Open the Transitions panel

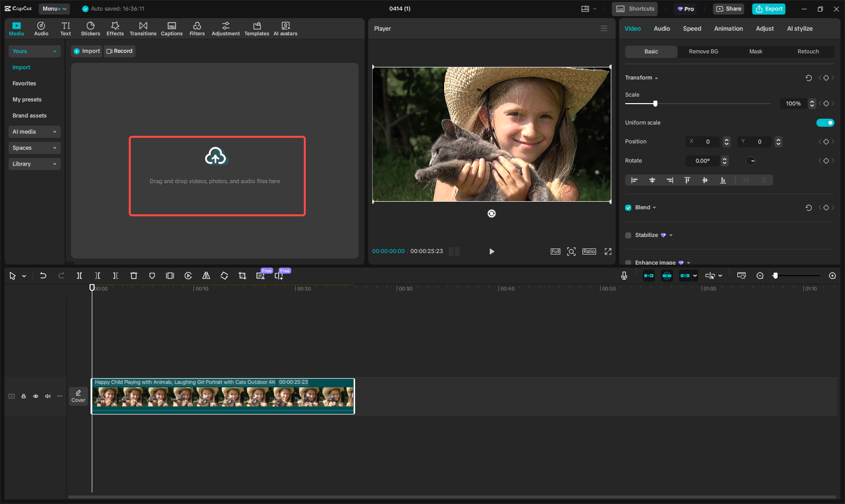coord(143,29)
